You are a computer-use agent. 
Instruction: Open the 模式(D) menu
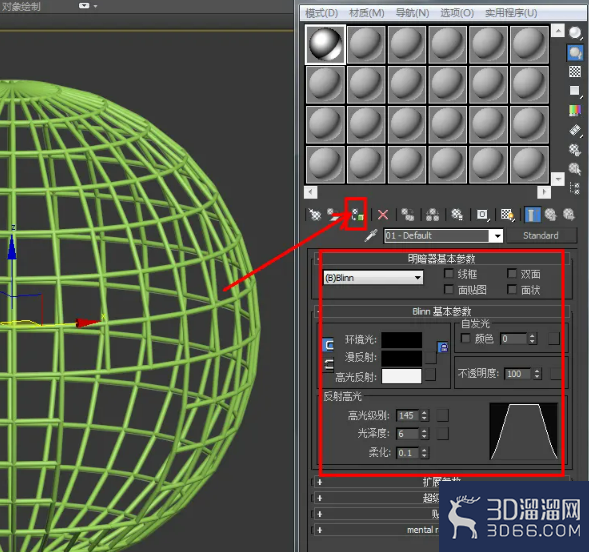coord(322,14)
